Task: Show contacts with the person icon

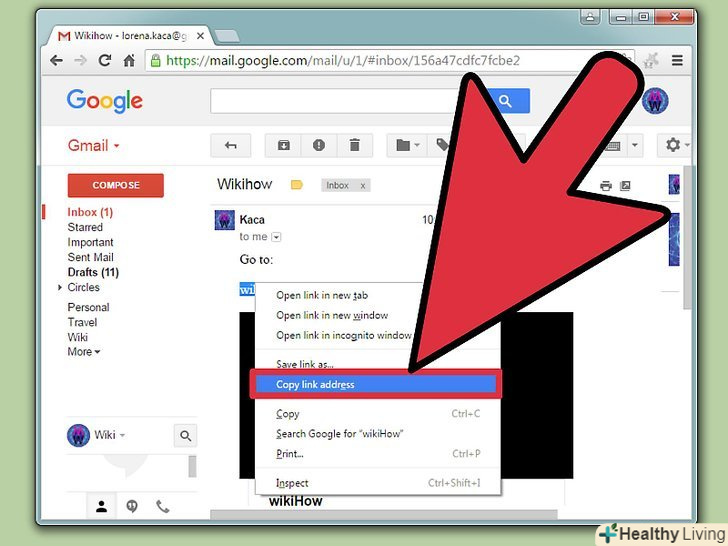Action: click(x=102, y=506)
